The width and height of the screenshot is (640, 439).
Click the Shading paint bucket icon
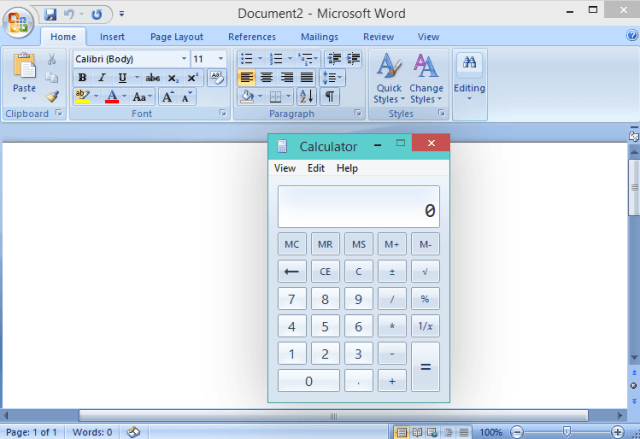click(247, 97)
